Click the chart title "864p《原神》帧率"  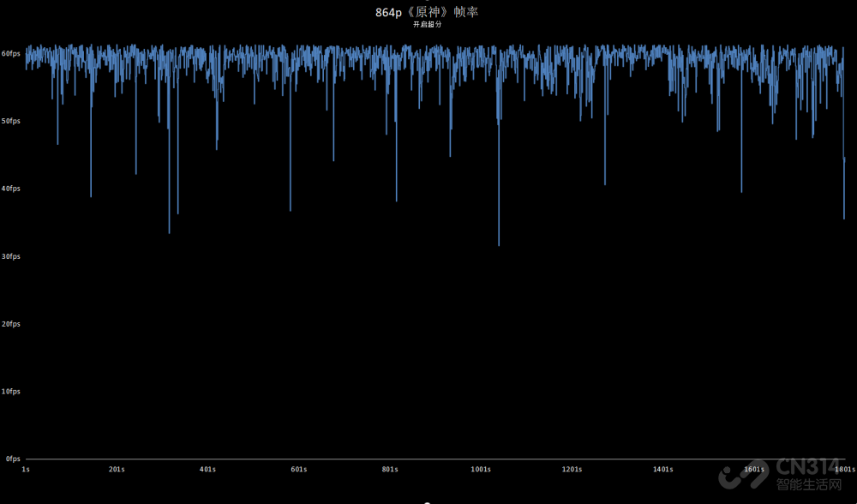pos(427,12)
